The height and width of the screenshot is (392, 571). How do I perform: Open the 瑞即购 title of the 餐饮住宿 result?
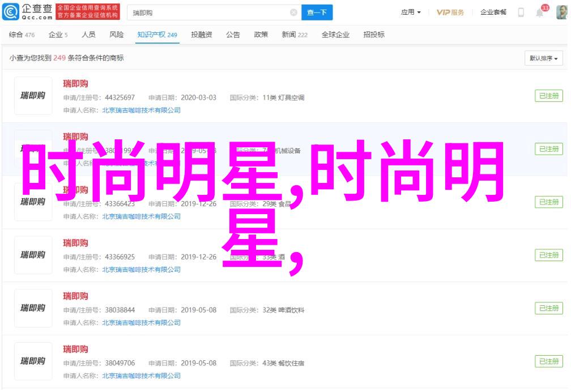(75, 350)
